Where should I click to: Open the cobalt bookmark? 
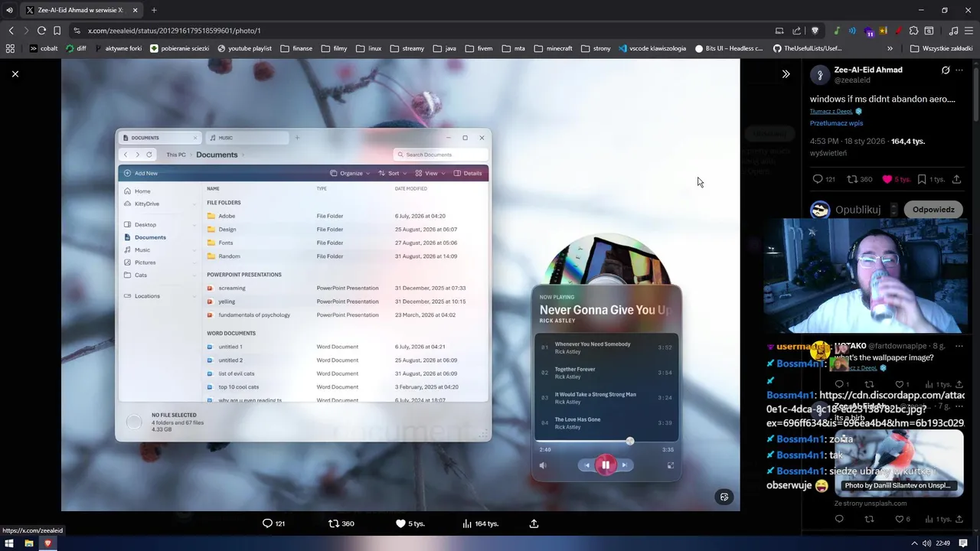click(x=44, y=48)
